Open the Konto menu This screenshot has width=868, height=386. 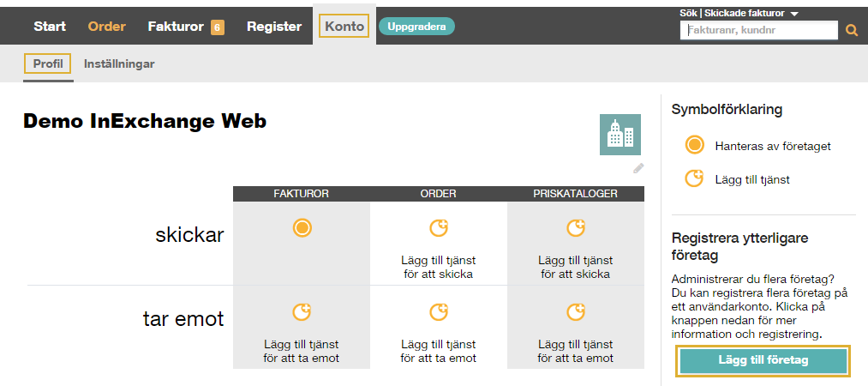tap(344, 26)
